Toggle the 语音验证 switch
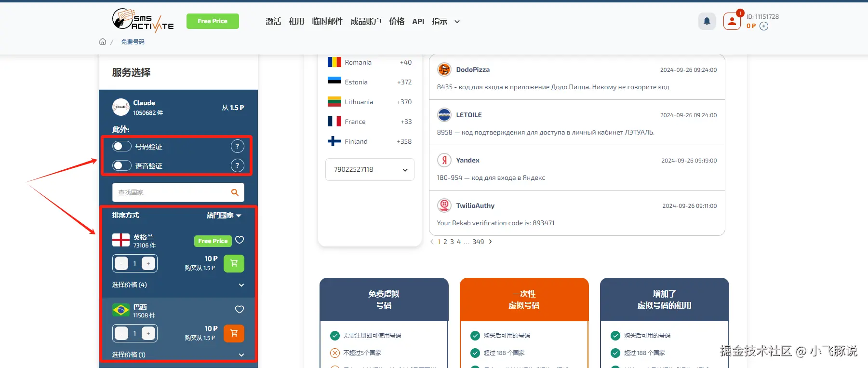This screenshot has width=868, height=368. [122, 165]
